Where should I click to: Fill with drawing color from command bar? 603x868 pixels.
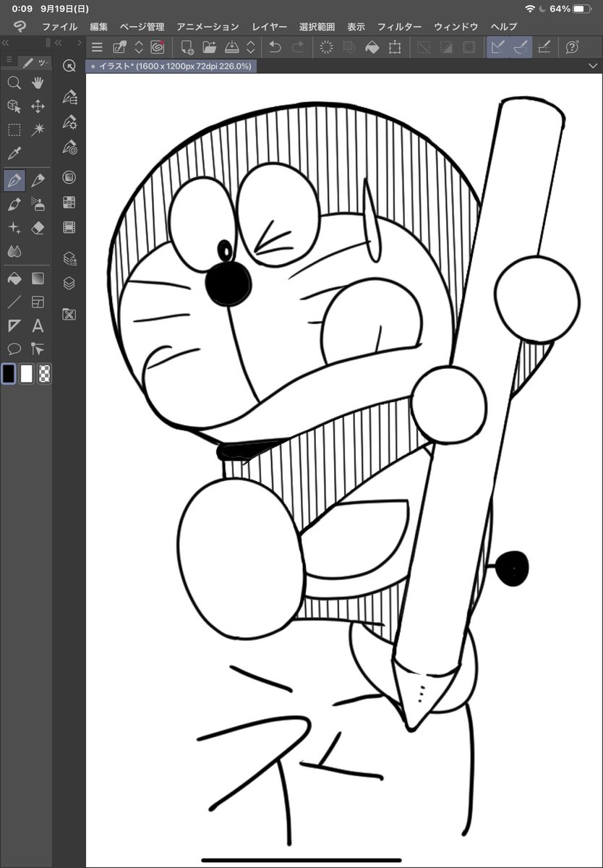pos(372,48)
